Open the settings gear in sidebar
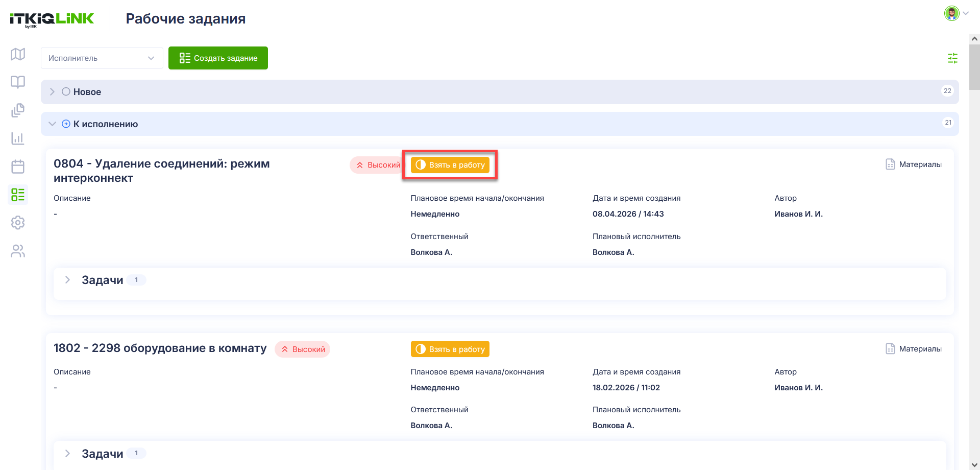 point(18,223)
